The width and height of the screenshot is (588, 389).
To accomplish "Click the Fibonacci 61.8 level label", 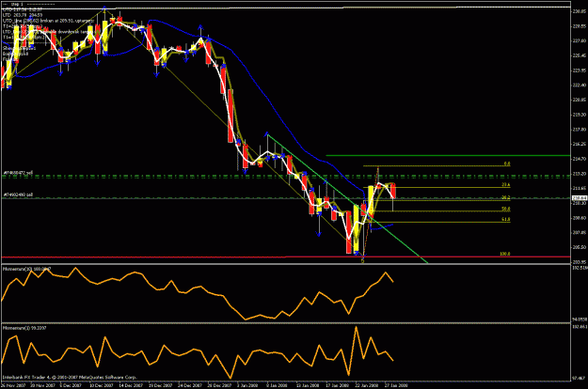I will pyautogui.click(x=506, y=219).
